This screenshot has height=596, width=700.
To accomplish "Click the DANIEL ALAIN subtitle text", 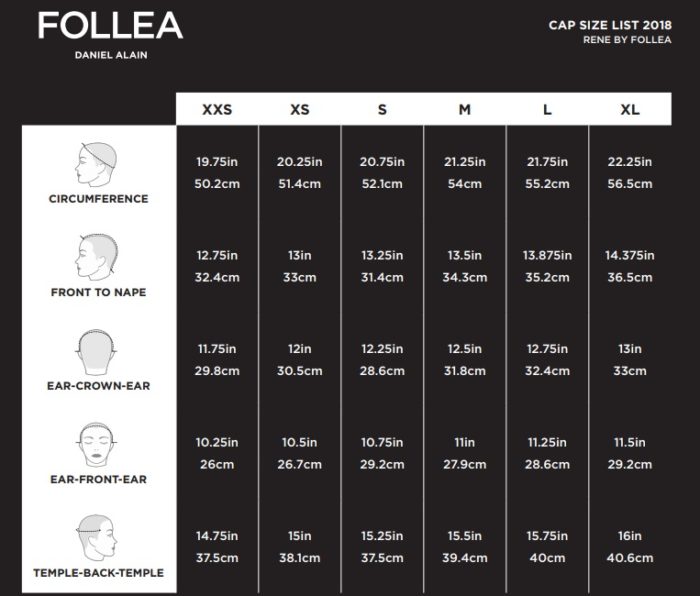I will click(111, 55).
